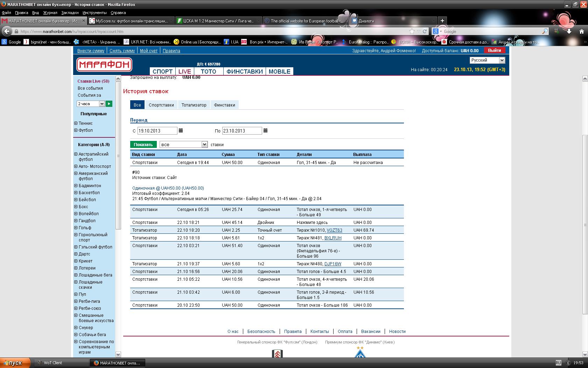
Task: Open the Firefox 'Инструменты' menu
Action: [x=94, y=13]
